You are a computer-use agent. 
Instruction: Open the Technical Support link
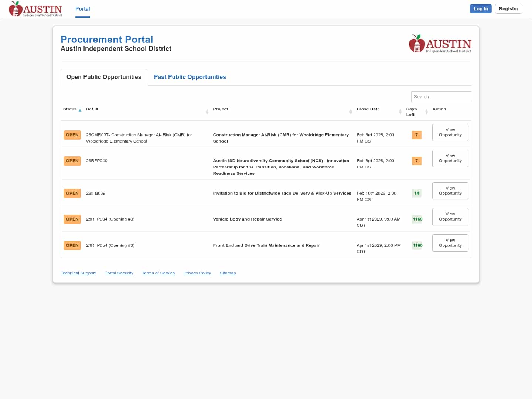(78, 273)
